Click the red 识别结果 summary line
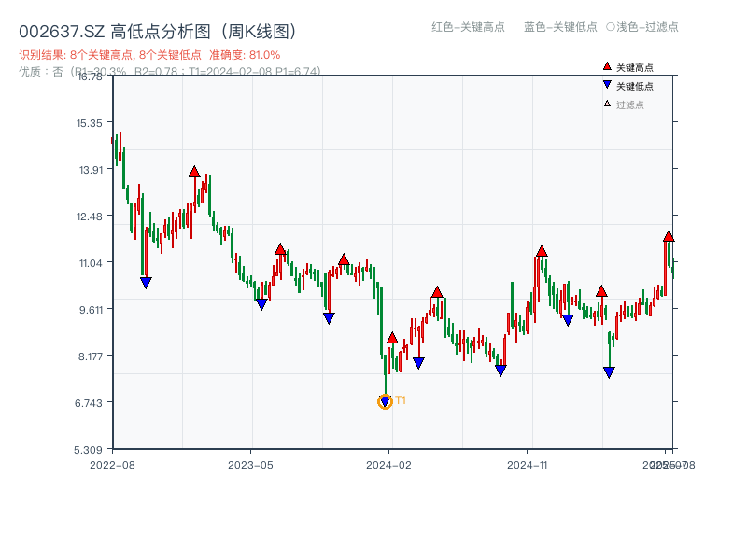 (149, 55)
